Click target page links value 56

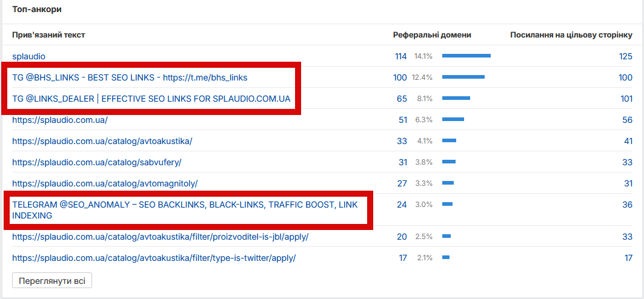tap(628, 120)
